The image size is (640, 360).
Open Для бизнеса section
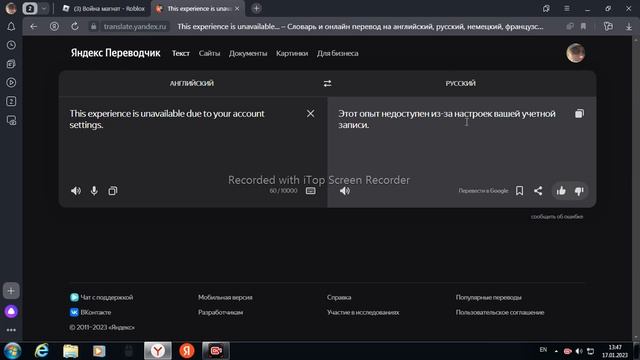tap(338, 53)
